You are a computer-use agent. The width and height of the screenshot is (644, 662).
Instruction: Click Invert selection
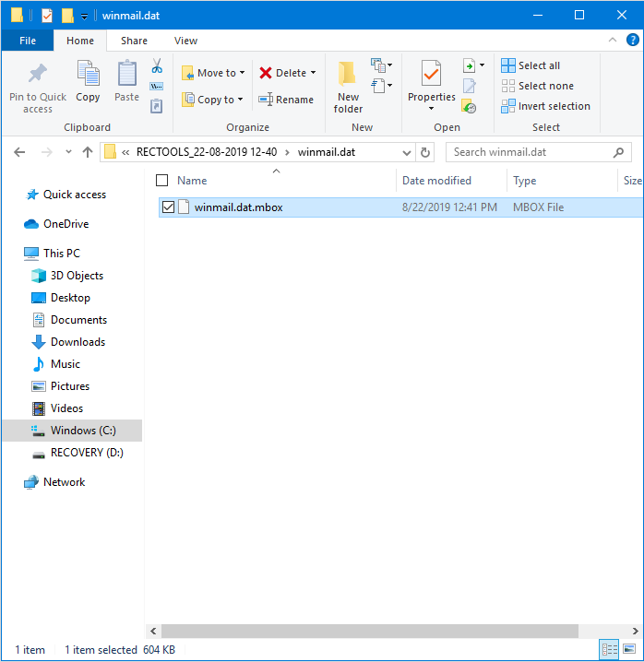click(x=545, y=106)
